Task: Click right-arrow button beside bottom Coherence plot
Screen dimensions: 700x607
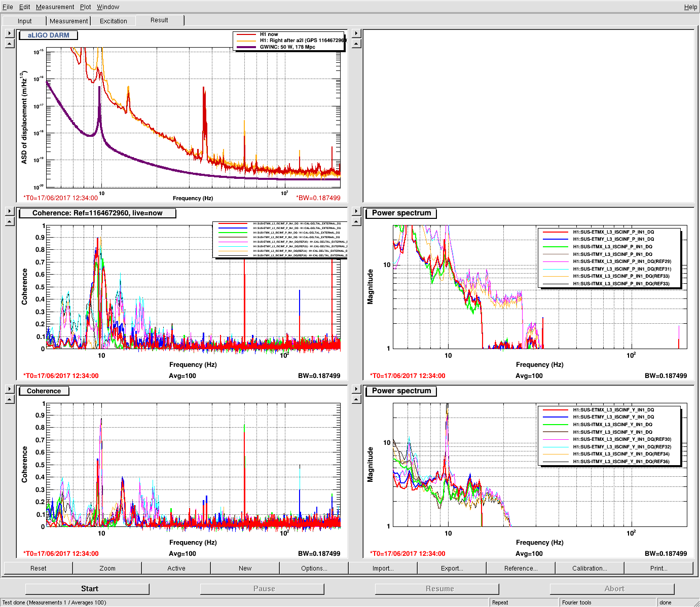Action: click(9, 389)
